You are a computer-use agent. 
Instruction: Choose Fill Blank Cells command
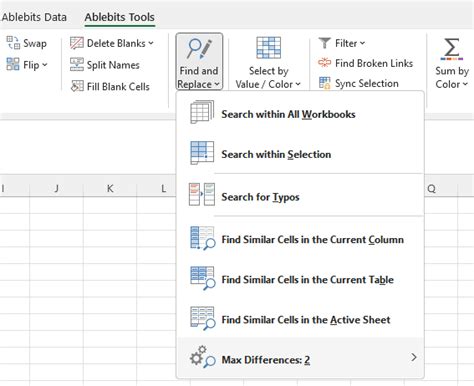(x=118, y=87)
